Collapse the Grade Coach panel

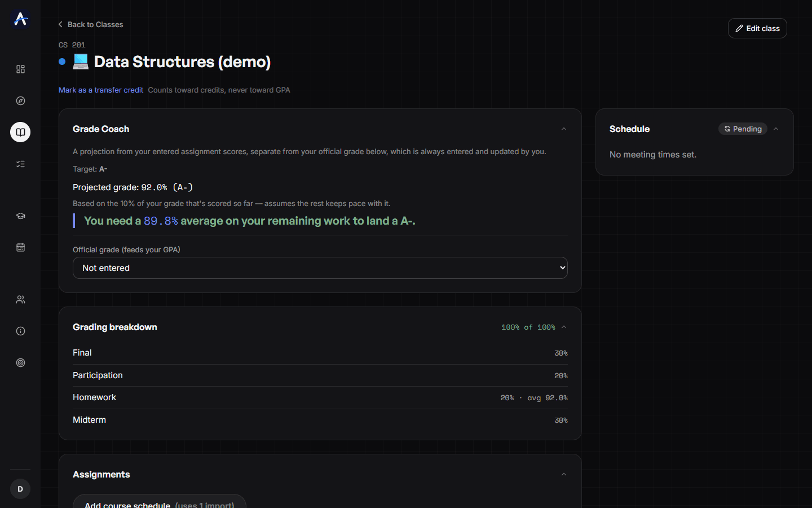tap(563, 129)
